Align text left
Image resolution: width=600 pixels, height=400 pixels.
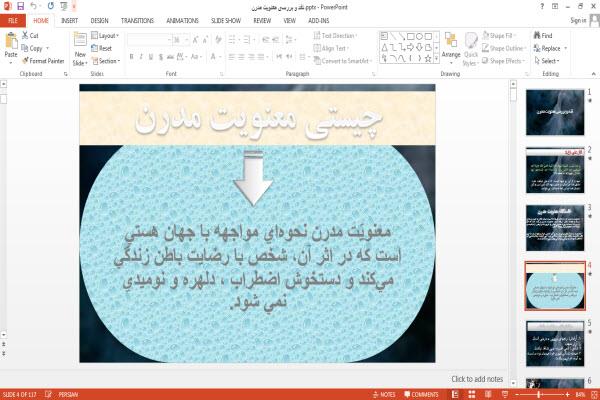click(x=232, y=57)
